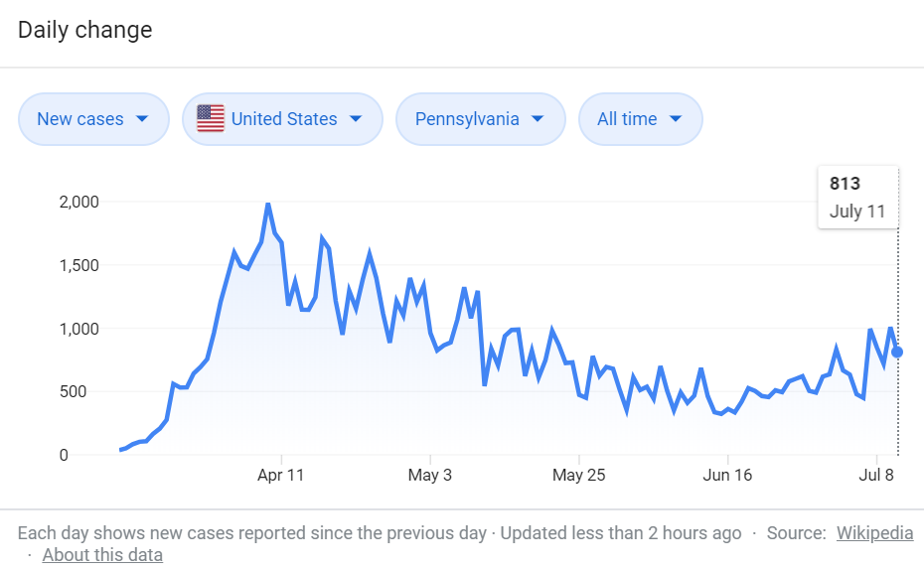
Task: Click the July 11 data point dot
Action: pyautogui.click(x=897, y=353)
